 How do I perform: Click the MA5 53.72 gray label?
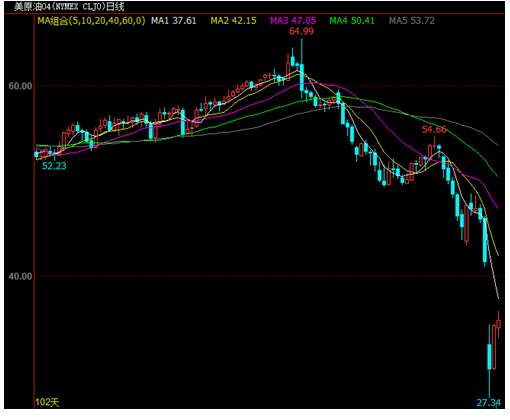pos(412,21)
